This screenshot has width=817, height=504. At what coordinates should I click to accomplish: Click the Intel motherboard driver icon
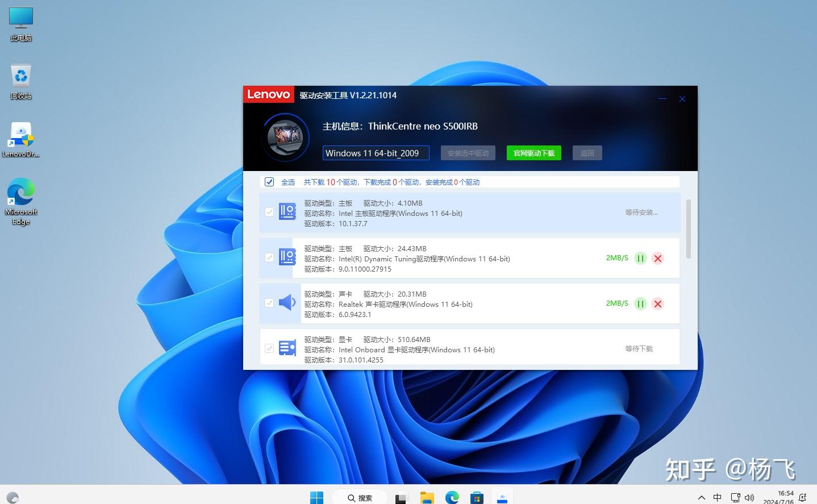pyautogui.click(x=287, y=211)
